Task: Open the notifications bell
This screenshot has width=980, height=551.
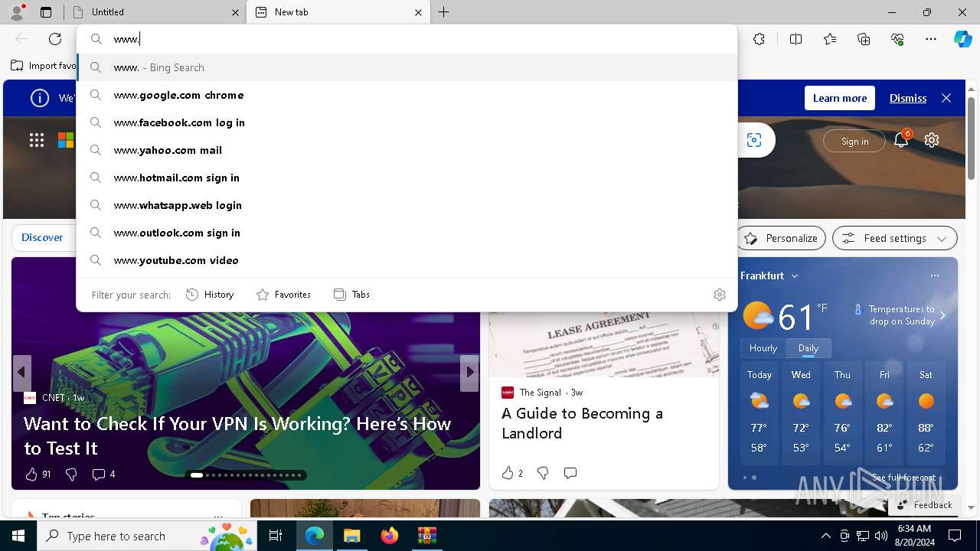Action: click(x=901, y=140)
